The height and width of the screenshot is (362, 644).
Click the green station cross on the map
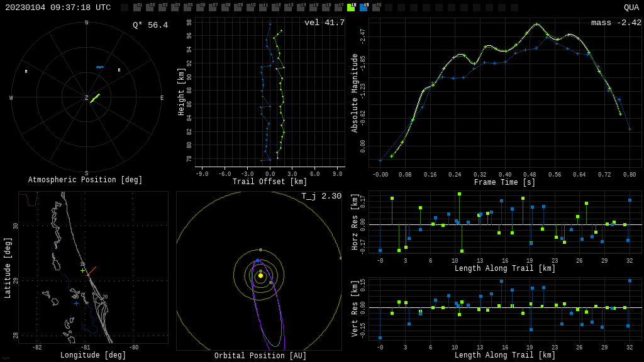[82, 271]
